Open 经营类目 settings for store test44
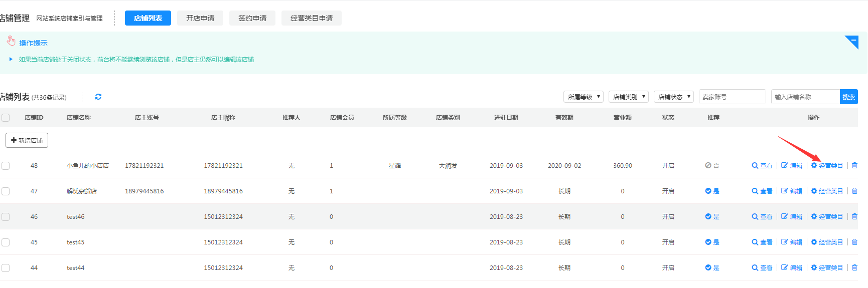868x288 pixels. pos(826,267)
